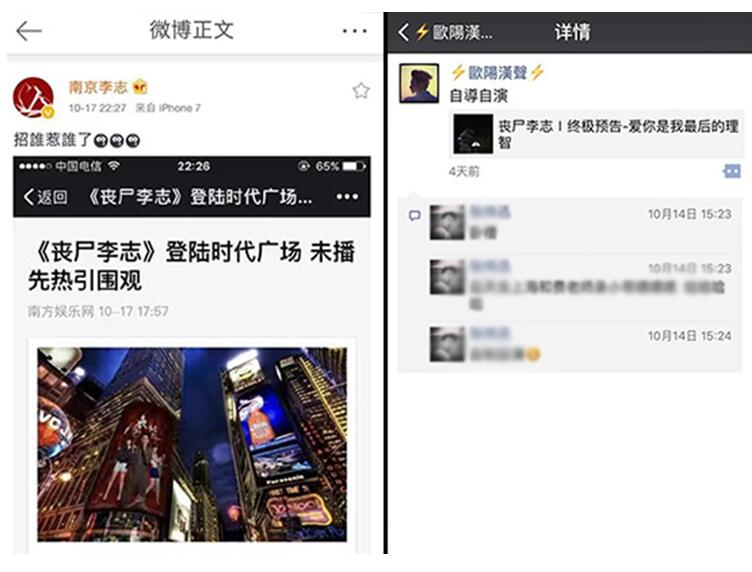Open the 南京李志 username link

point(98,87)
